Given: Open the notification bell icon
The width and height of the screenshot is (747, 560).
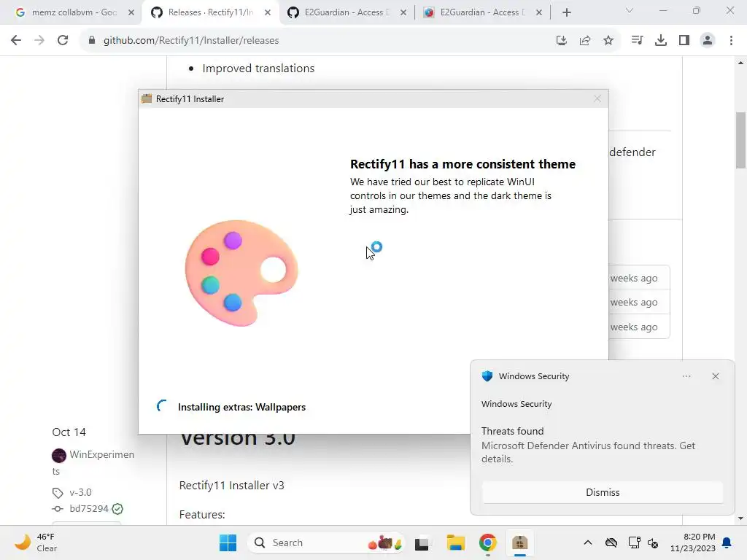Looking at the screenshot, I should pos(727,542).
